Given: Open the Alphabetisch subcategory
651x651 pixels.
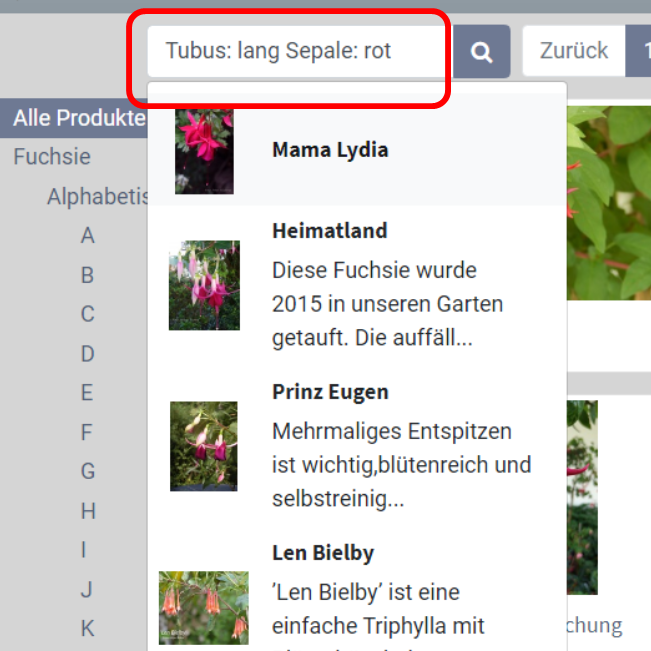Looking at the screenshot, I should tap(98, 197).
